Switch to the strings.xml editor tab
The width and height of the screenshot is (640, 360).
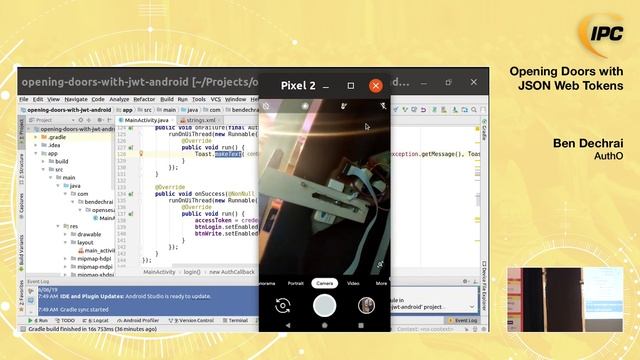200,120
